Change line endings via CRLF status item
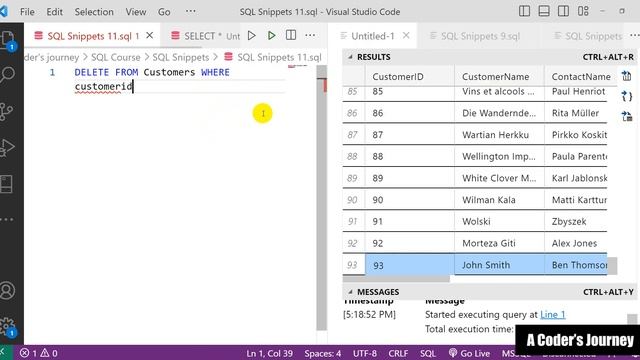The height and width of the screenshot is (360, 640). click(x=398, y=353)
